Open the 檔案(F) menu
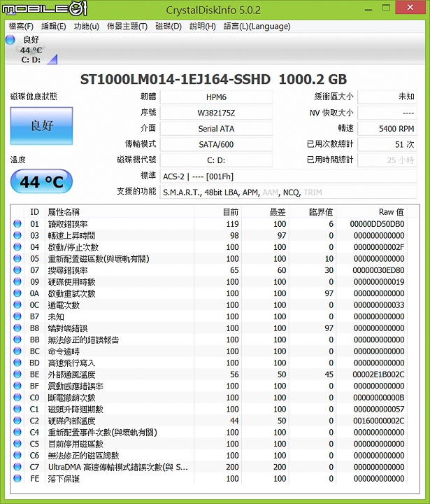The height and width of the screenshot is (504, 430). click(21, 26)
